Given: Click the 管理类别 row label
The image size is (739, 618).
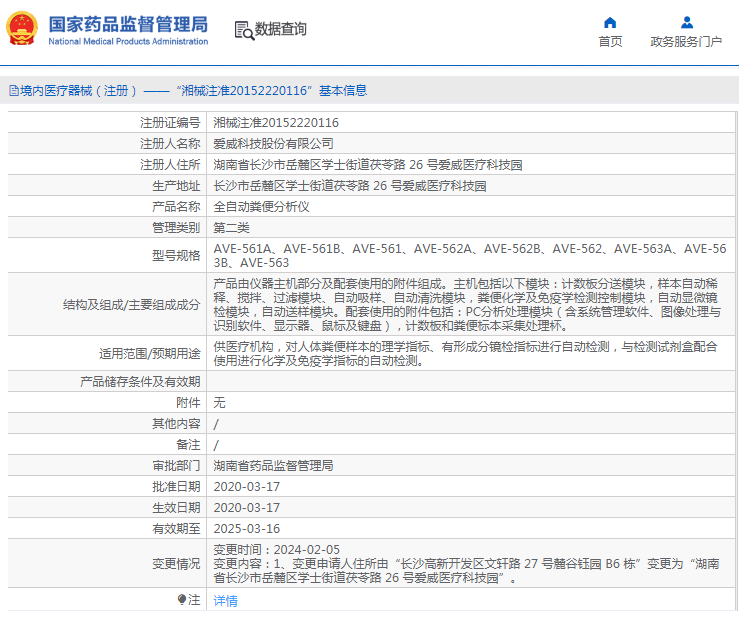Looking at the screenshot, I should 176,228.
